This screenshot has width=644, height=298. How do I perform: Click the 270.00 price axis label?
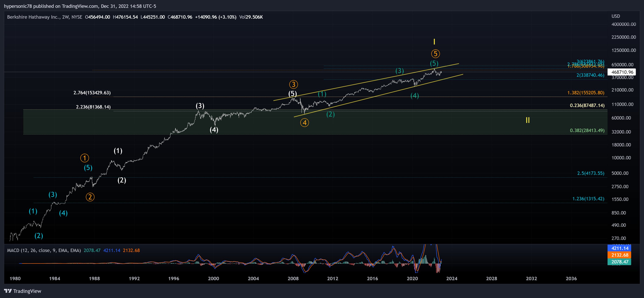coord(619,238)
